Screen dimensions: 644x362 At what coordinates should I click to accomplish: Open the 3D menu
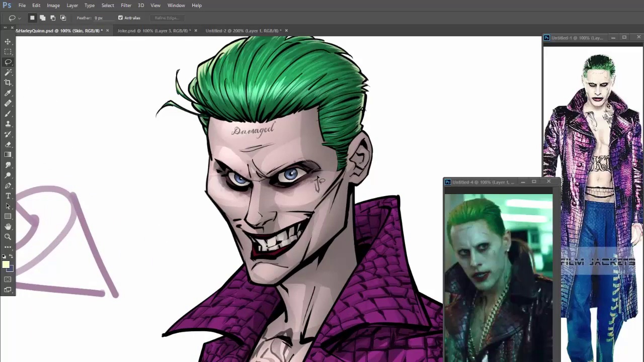click(141, 6)
